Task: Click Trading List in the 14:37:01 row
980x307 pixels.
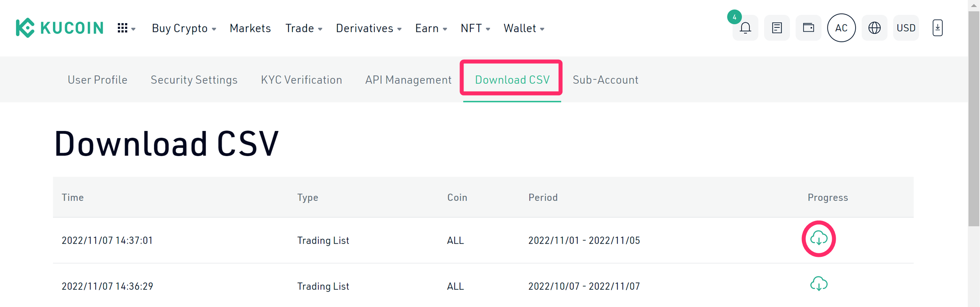Action: click(x=323, y=241)
